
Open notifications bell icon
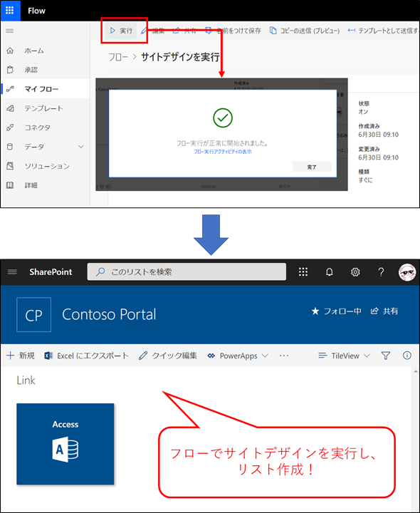(329, 272)
